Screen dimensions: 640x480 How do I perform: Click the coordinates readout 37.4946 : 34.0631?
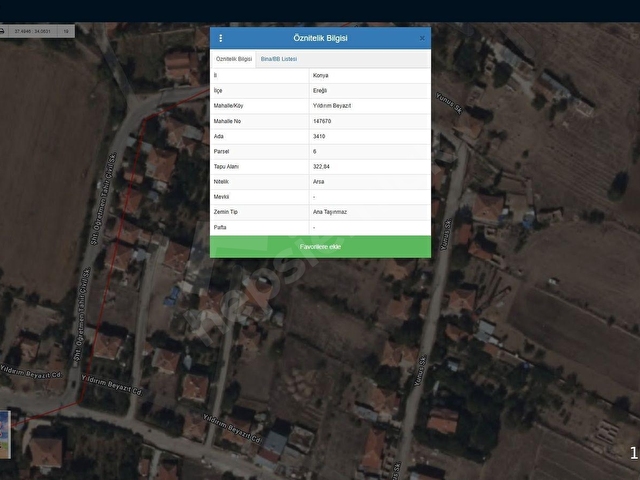[x=33, y=31]
